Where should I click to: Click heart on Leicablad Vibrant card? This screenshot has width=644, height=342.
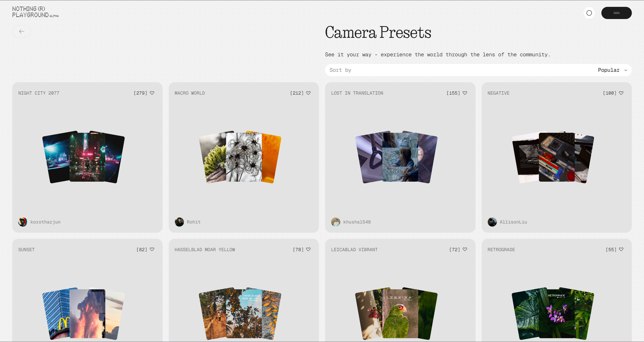tap(465, 249)
